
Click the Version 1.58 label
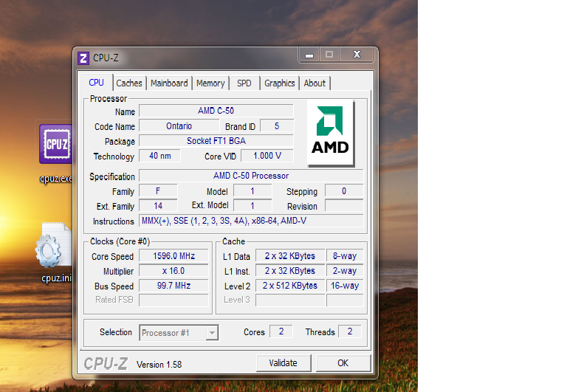click(x=159, y=365)
